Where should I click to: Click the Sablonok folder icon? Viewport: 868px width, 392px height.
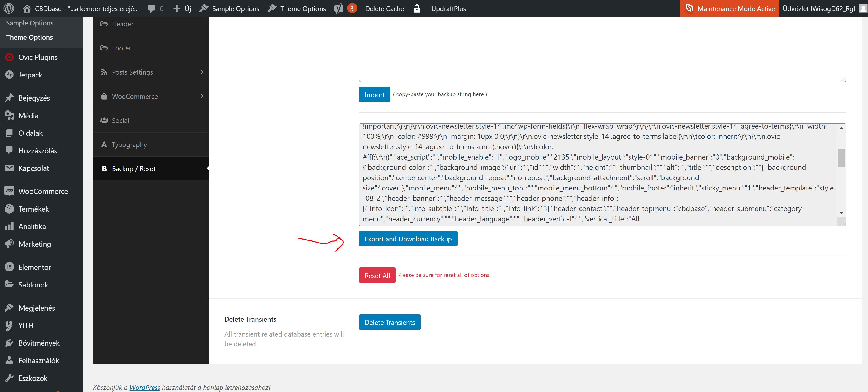tap(9, 284)
